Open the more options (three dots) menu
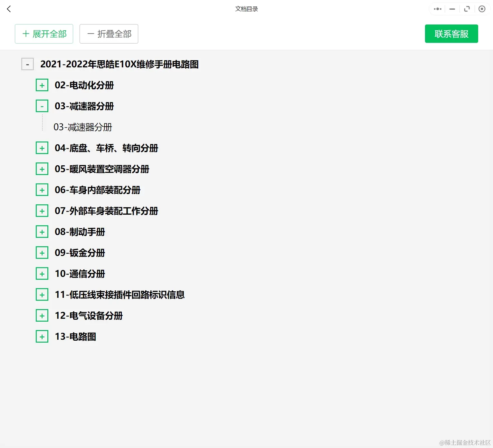The height and width of the screenshot is (448, 493). [x=437, y=9]
